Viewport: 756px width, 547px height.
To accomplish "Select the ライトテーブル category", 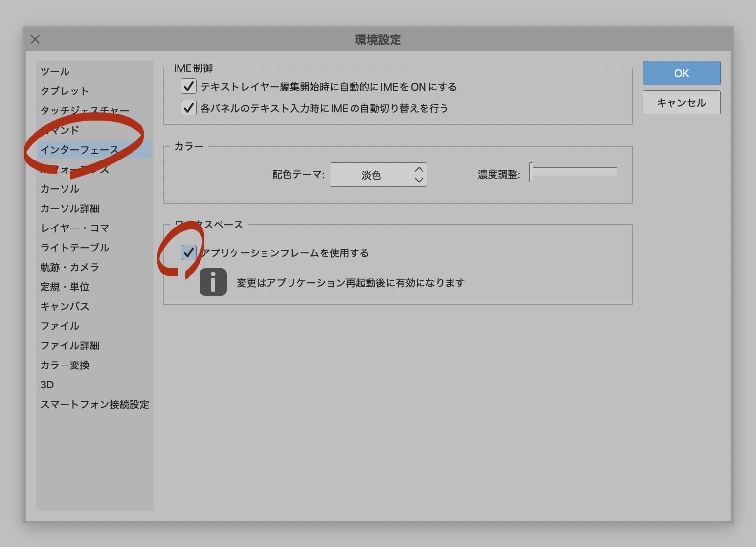I will click(75, 248).
